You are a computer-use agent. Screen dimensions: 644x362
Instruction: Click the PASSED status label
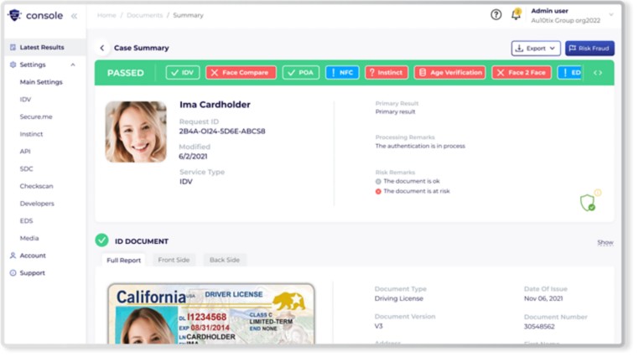point(125,73)
